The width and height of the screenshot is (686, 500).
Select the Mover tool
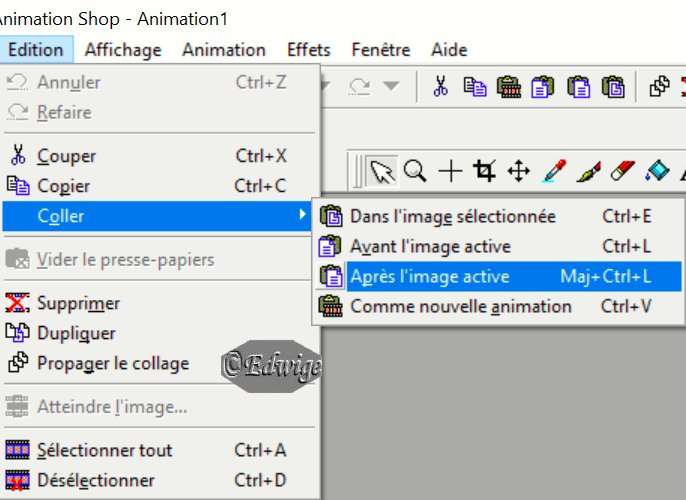pyautogui.click(x=518, y=171)
